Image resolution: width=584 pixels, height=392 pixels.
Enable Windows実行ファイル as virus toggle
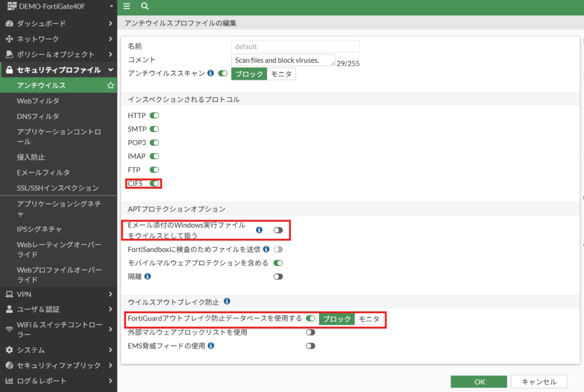point(278,230)
